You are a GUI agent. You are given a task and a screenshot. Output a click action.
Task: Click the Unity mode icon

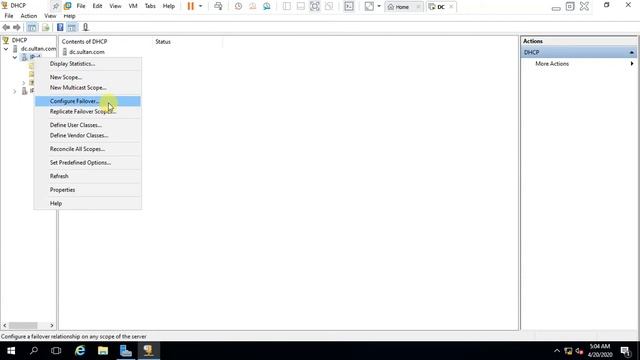pos(329,6)
